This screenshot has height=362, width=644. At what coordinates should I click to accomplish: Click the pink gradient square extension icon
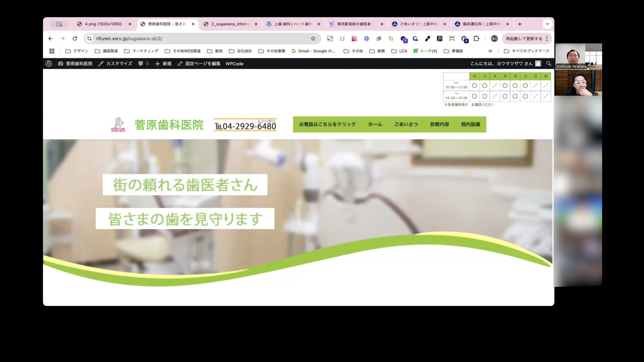[354, 39]
